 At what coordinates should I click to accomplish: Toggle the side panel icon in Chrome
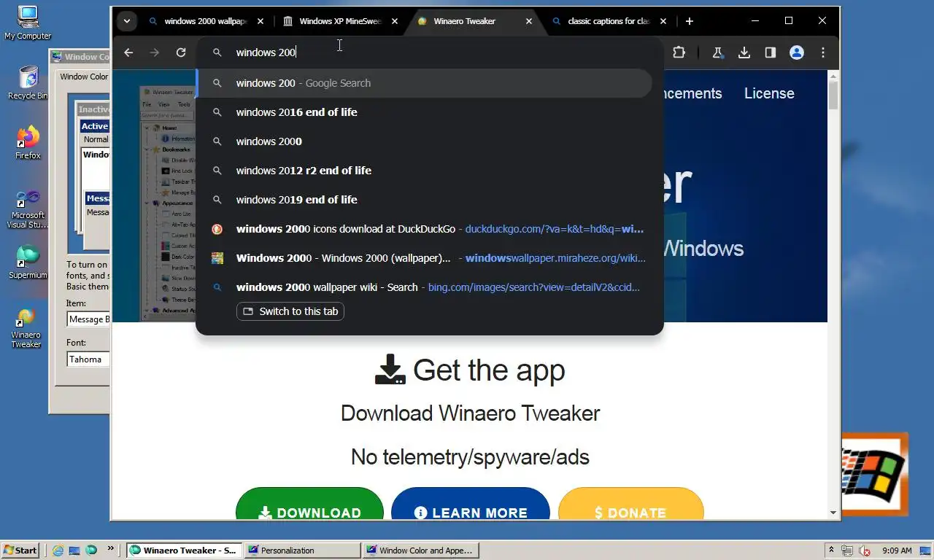click(x=770, y=52)
